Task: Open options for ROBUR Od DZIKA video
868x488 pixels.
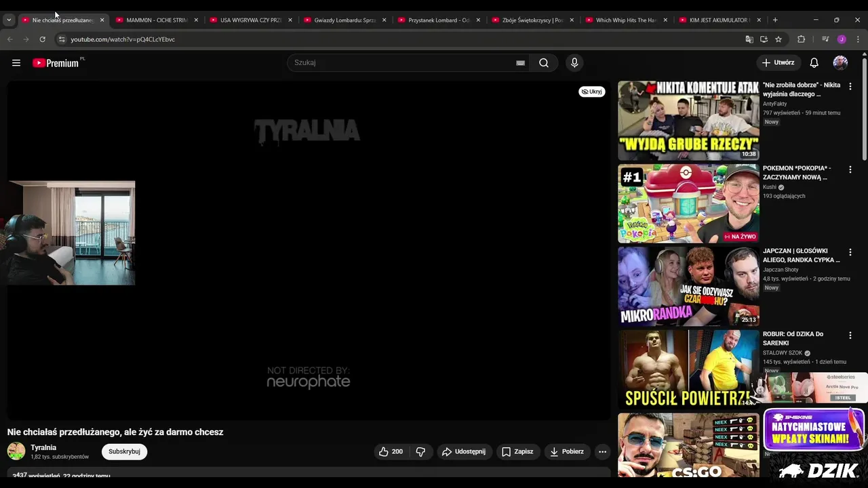Action: point(850,335)
